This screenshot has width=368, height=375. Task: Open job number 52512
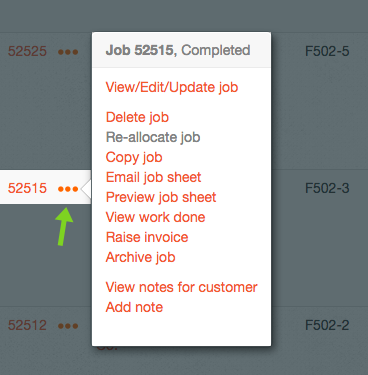[x=27, y=325]
